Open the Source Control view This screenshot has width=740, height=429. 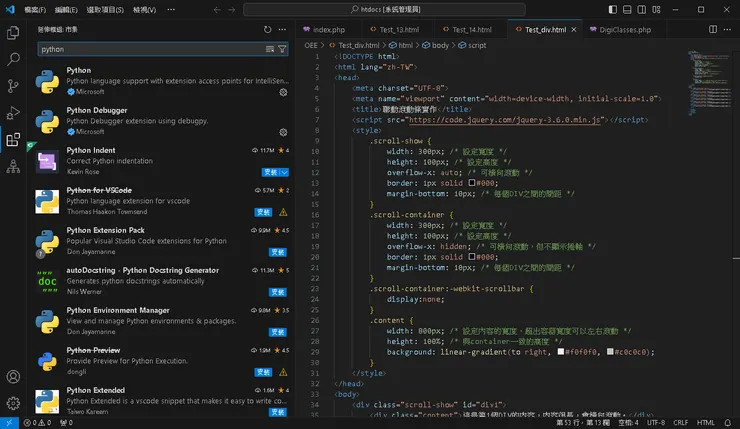[13, 87]
